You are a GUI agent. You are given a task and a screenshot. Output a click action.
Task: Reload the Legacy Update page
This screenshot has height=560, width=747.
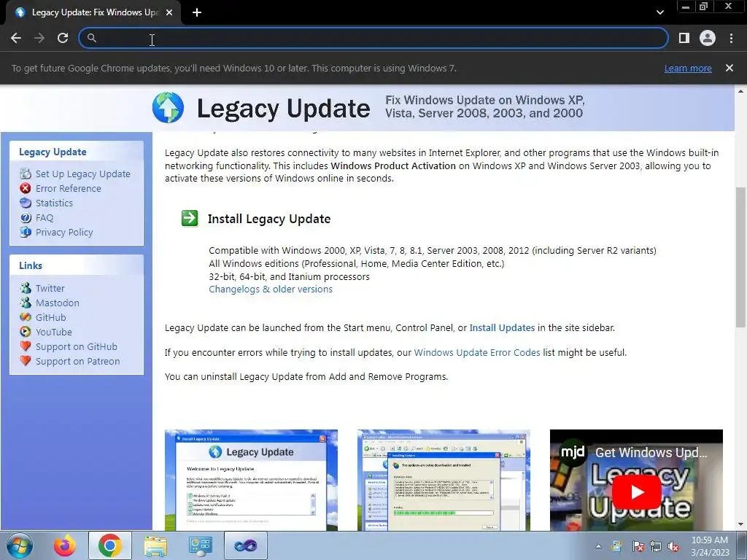63,38
